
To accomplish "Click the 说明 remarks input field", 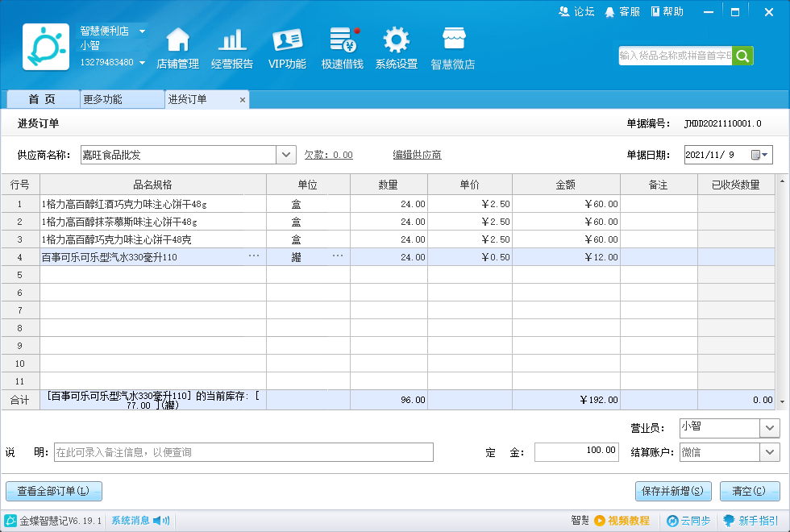I will [243, 452].
